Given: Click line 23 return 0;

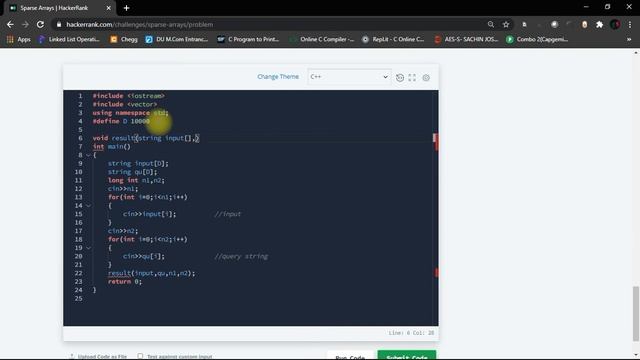Looking at the screenshot, I should 125,282.
